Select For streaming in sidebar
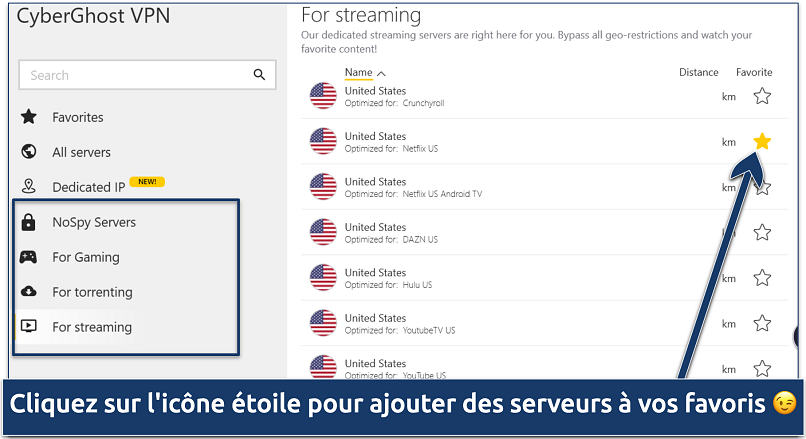Viewport: 806px width, 439px height. pyautogui.click(x=92, y=327)
